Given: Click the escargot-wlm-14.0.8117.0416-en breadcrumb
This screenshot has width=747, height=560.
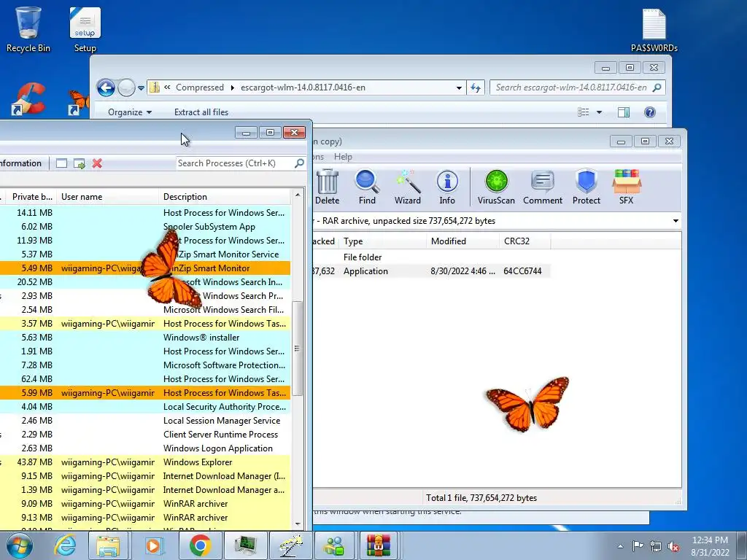Looking at the screenshot, I should (x=303, y=87).
